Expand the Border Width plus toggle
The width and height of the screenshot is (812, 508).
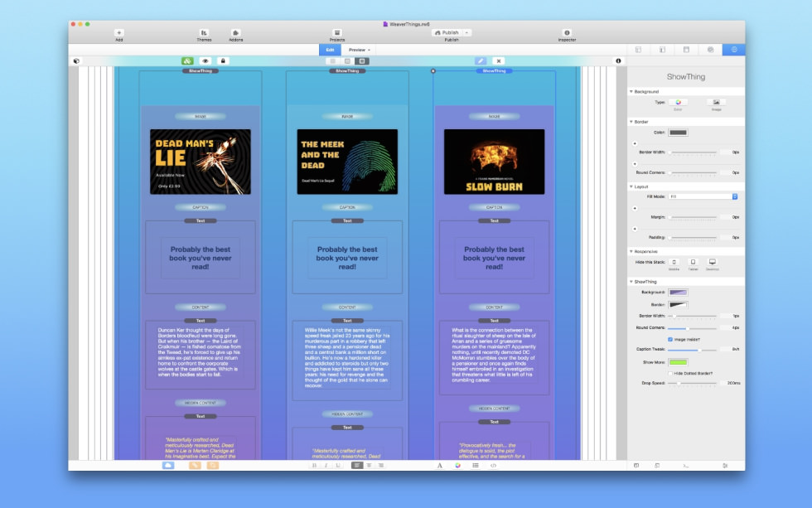point(635,143)
